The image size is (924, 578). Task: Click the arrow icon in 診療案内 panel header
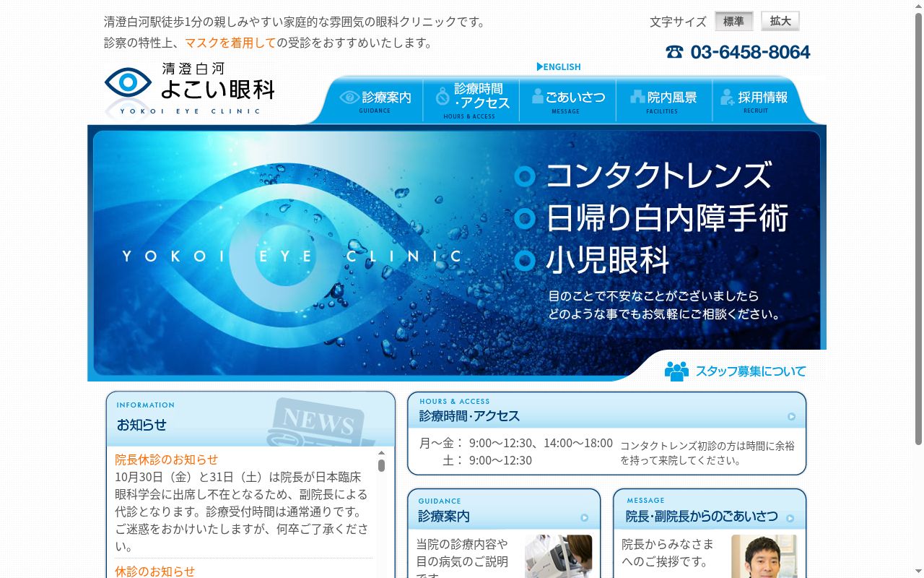(x=584, y=517)
